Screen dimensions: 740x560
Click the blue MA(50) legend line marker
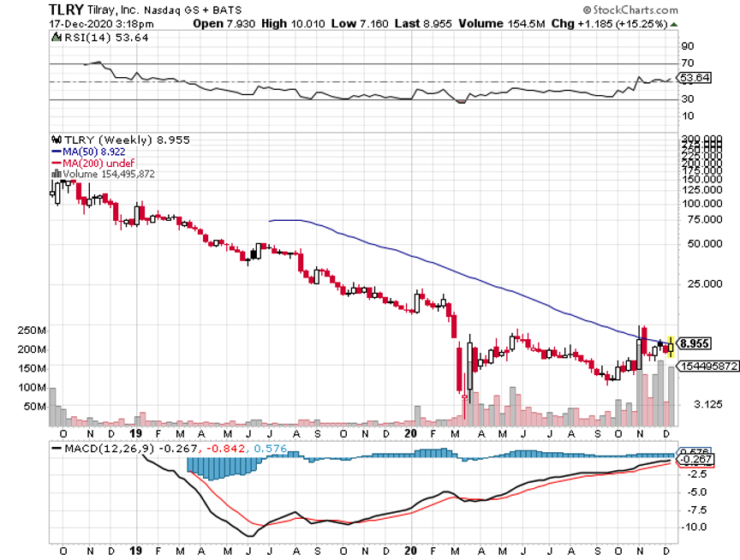pyautogui.click(x=56, y=152)
